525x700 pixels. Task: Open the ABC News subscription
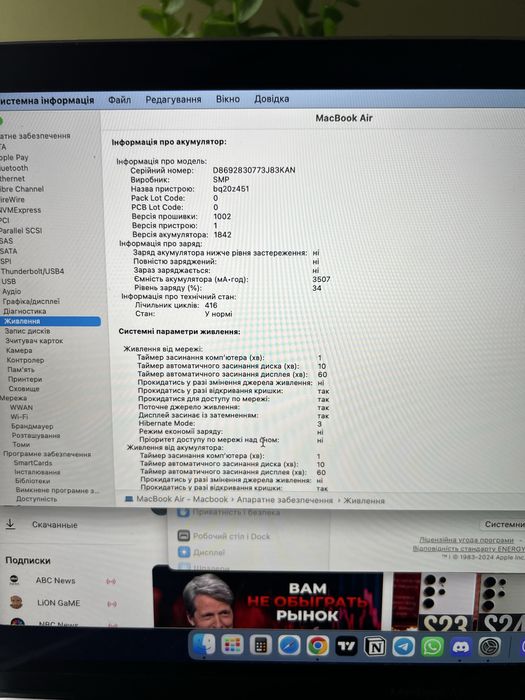[55, 580]
